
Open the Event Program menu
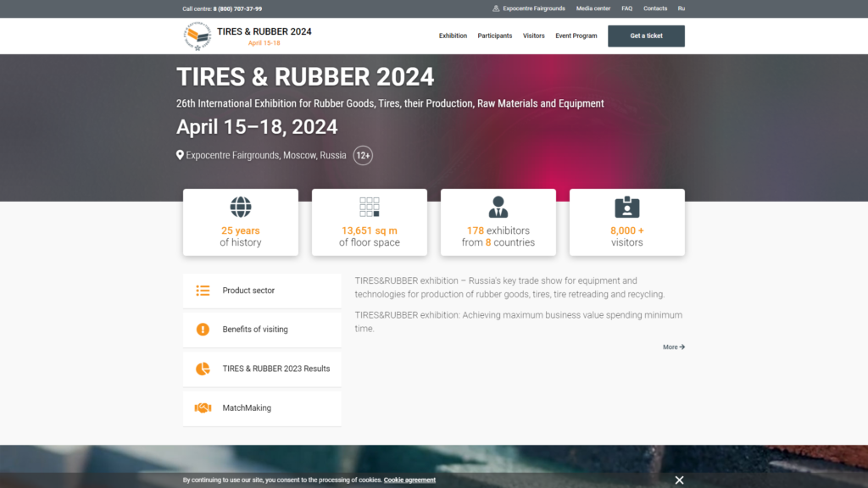tap(576, 36)
